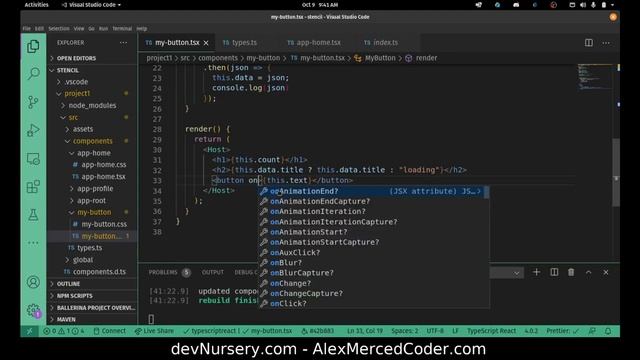Expand the .vscode folder

coord(76,82)
